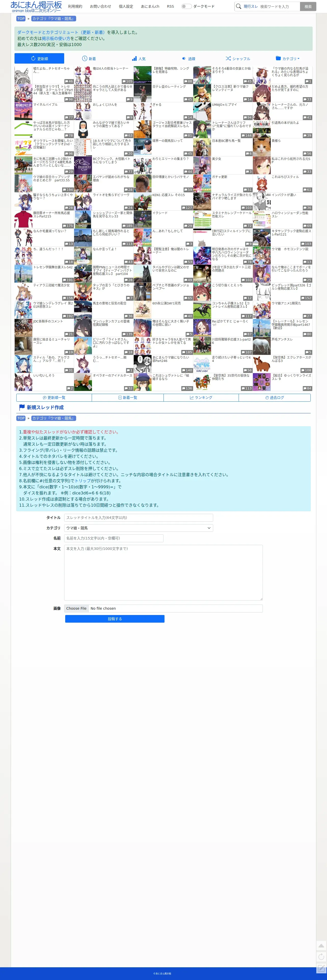Open thread イクシード
The image size is (327, 980).
click(x=163, y=219)
